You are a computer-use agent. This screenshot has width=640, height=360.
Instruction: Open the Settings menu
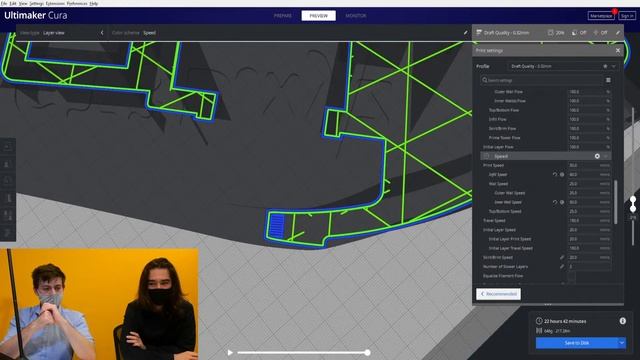click(37, 3)
